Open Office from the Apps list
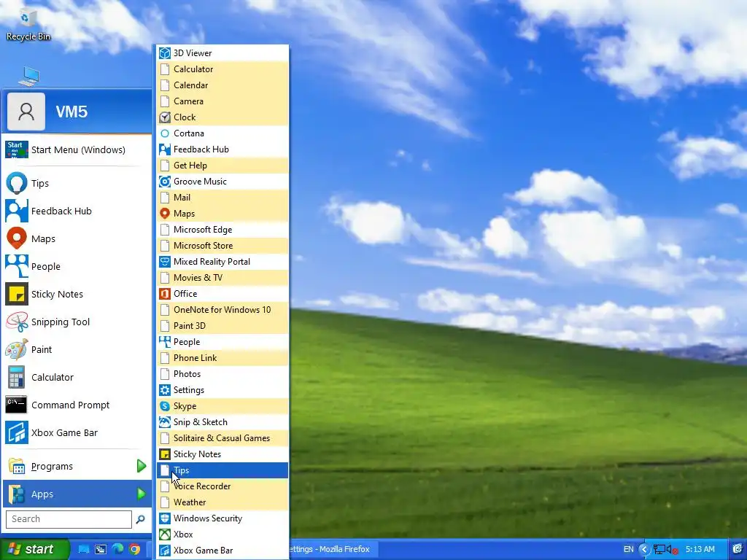 222,294
